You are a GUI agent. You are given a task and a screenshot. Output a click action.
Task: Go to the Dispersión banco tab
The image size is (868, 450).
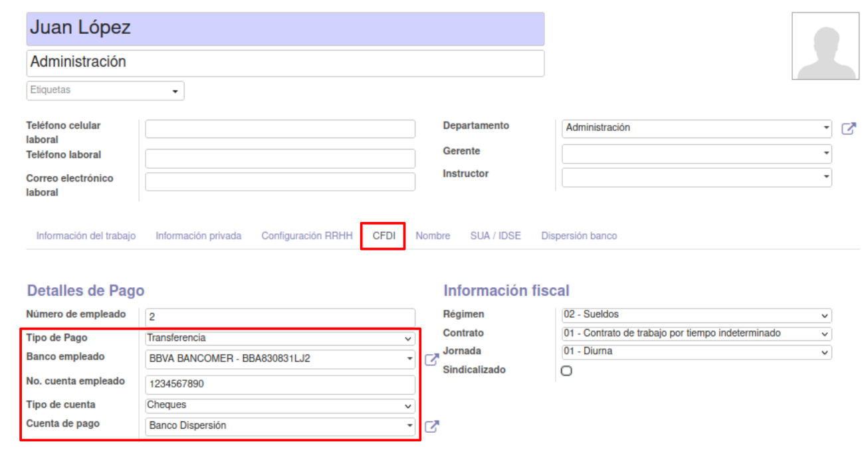point(578,236)
